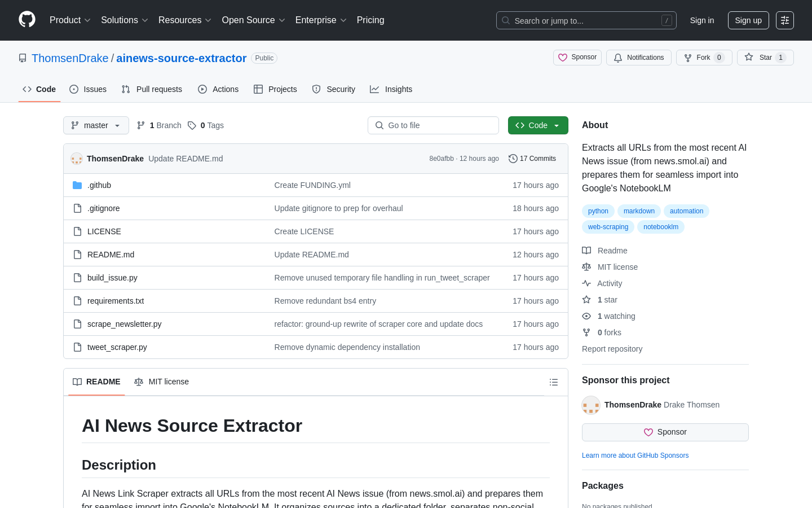This screenshot has height=508, width=812.
Task: Click the Sign in link
Action: [x=702, y=20]
